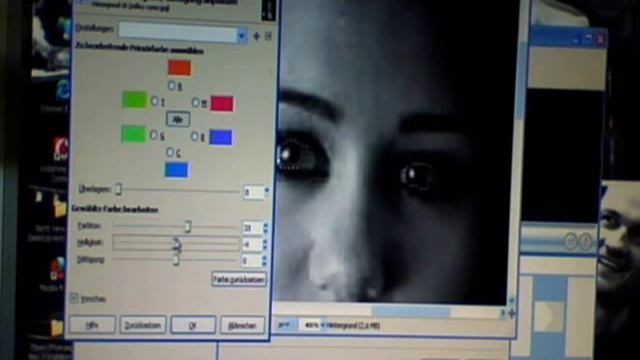
Task: Click the Helligkeit value input field
Action: point(252,244)
